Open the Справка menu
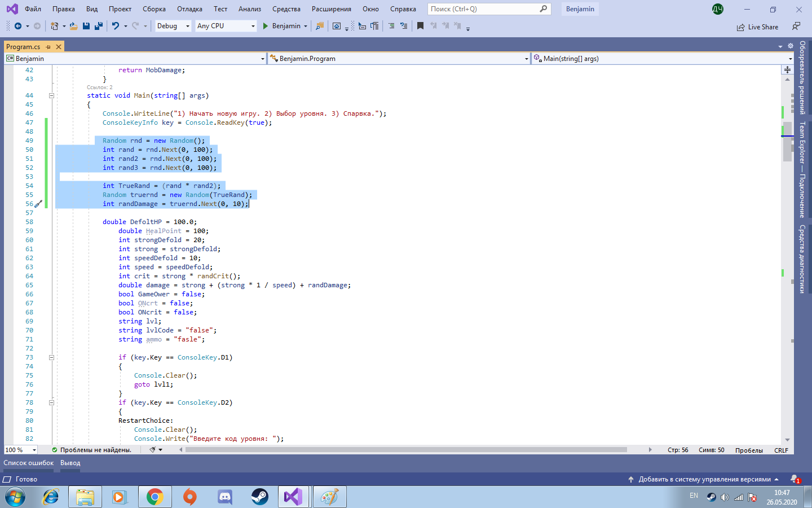Image resolution: width=812 pixels, height=508 pixels. (403, 9)
